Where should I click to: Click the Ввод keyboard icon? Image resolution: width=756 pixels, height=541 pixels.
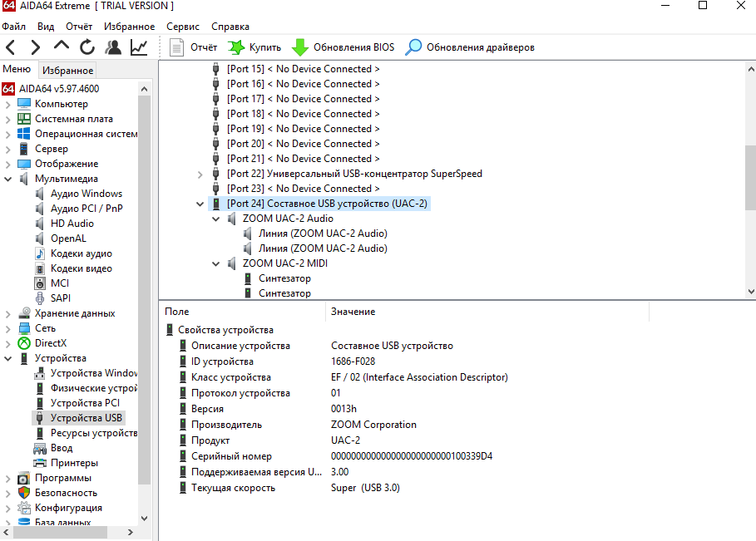tap(40, 449)
